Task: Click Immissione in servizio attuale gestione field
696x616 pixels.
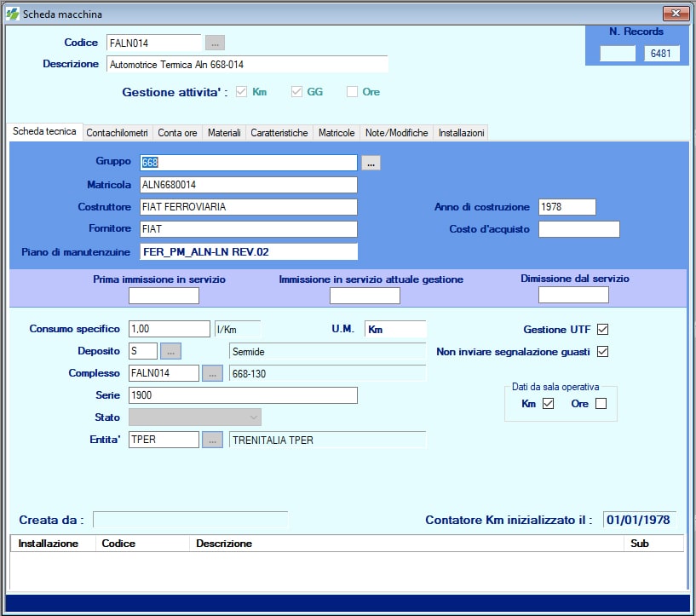Action: [365, 296]
